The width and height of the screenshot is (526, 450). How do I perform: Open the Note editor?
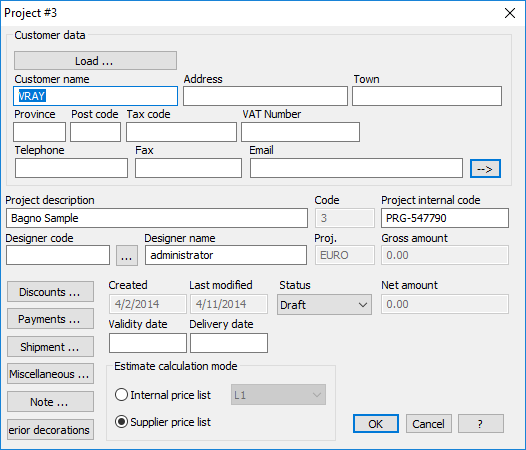[x=50, y=401]
